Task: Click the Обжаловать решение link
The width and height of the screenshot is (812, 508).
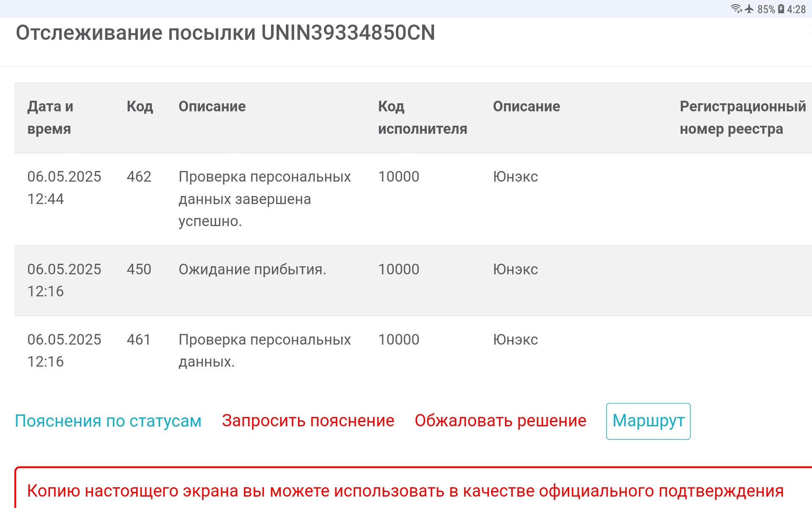Action: [x=500, y=421]
